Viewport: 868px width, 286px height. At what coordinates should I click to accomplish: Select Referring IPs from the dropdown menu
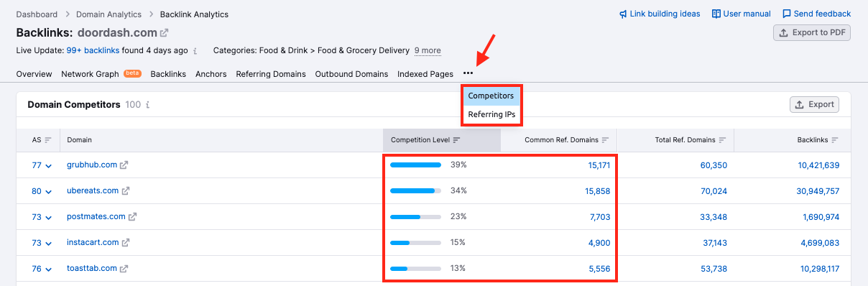(x=491, y=114)
